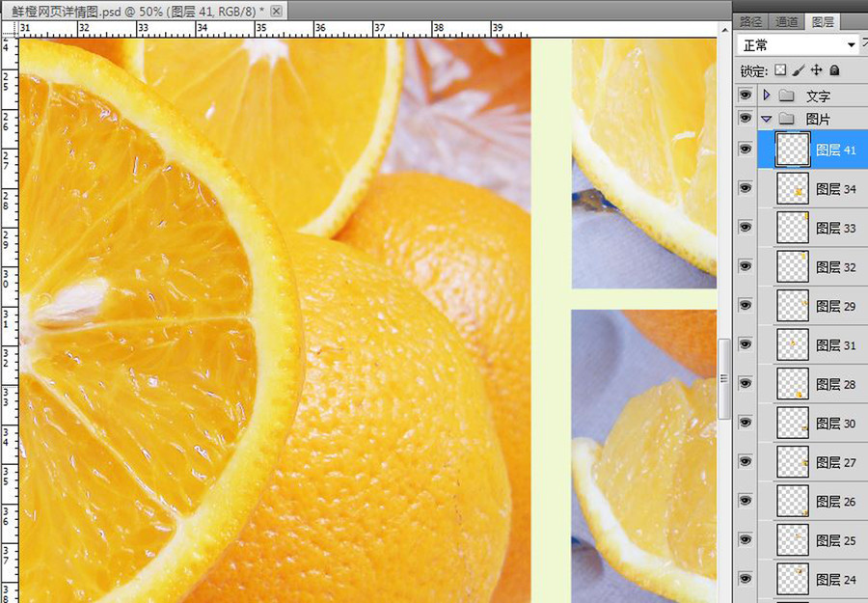Select the layer named 图层 32
Screen dimensions: 868x603
tap(836, 267)
